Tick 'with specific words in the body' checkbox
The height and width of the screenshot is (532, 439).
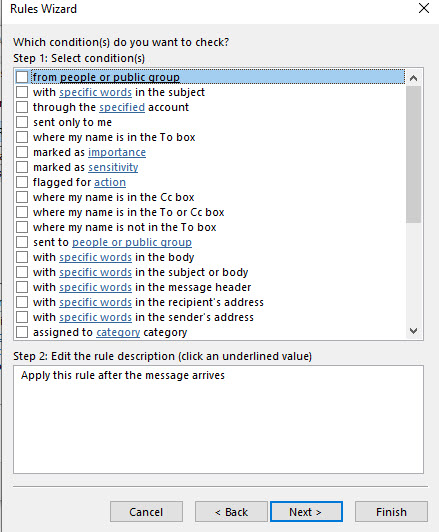(22, 257)
